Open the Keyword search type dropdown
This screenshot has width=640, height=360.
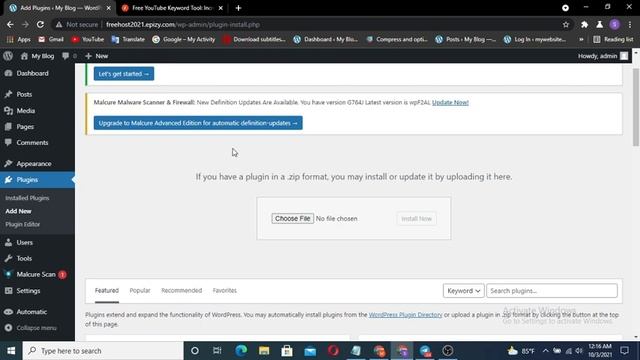pos(464,291)
